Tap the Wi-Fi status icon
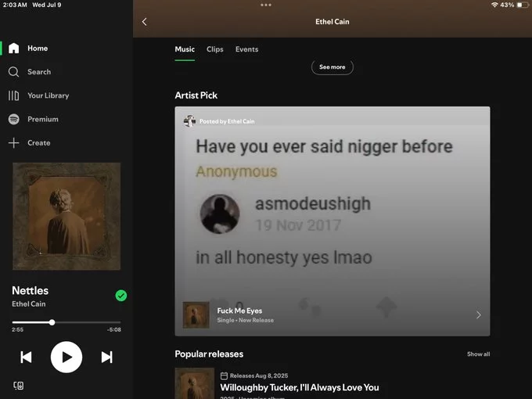 tap(494, 5)
